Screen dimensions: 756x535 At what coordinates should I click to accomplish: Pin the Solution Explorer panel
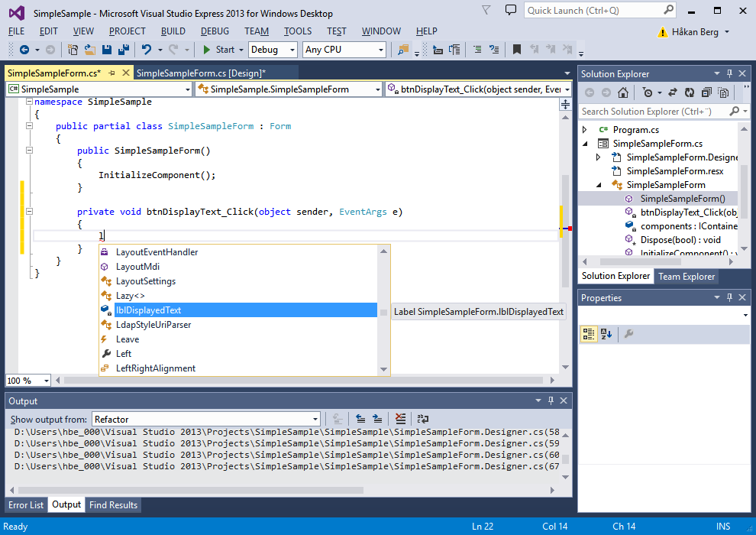729,74
